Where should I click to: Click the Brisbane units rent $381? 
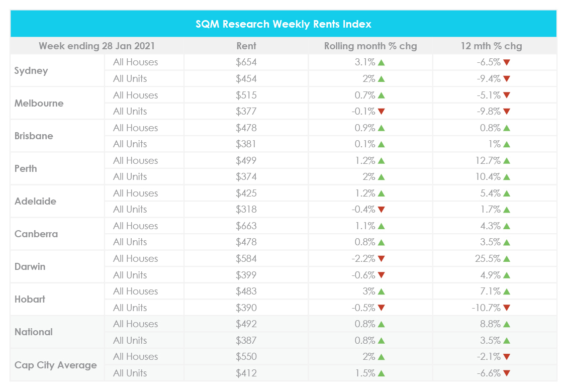(x=246, y=144)
